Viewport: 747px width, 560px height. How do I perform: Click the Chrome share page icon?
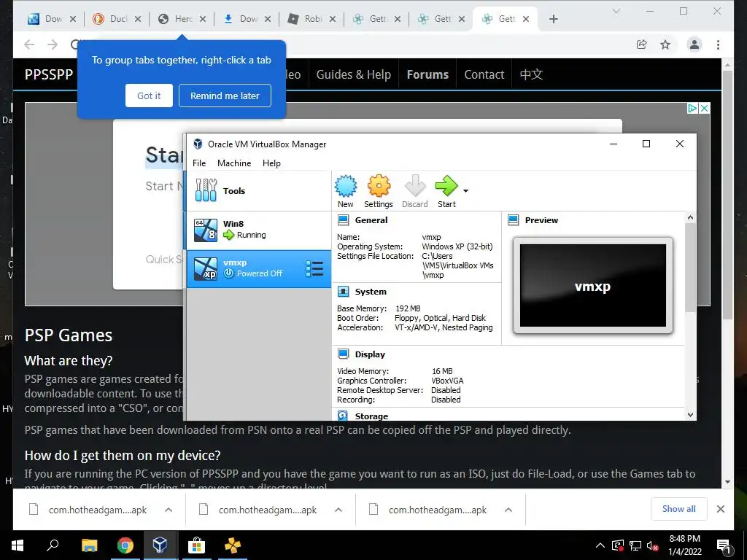(642, 44)
